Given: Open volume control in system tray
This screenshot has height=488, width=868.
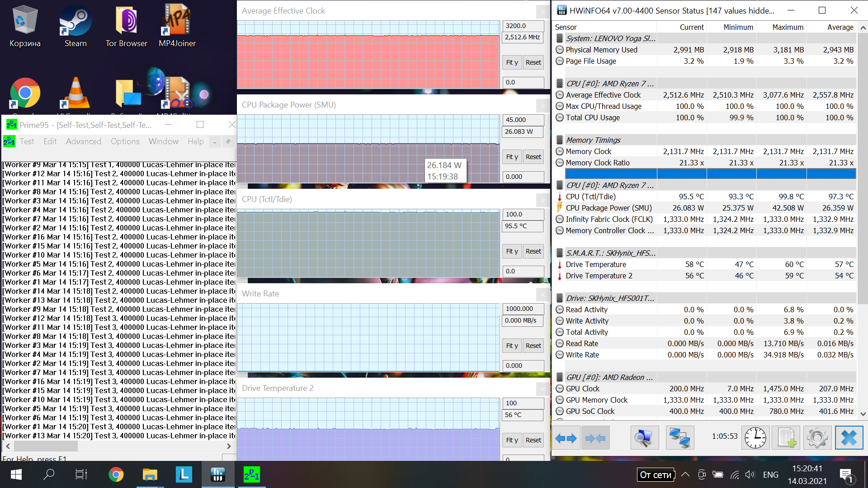Looking at the screenshot, I should [x=750, y=474].
